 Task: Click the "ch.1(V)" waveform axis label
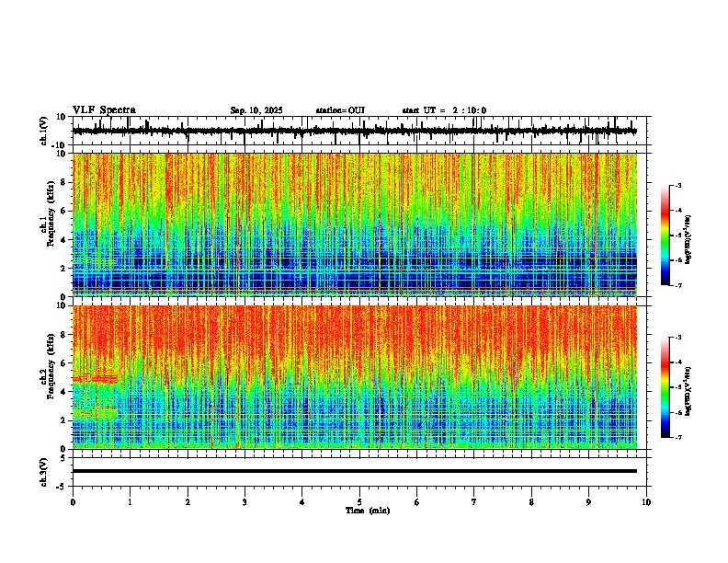44,131
